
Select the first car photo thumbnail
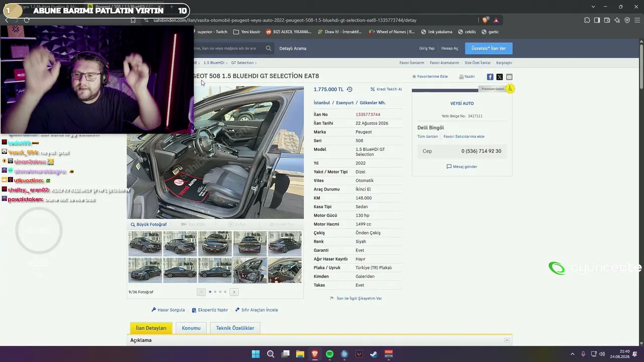pos(145,243)
